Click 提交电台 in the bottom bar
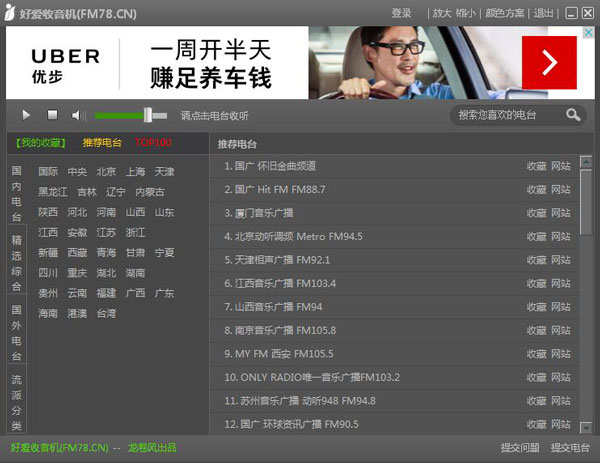The height and width of the screenshot is (463, 600). [570, 448]
